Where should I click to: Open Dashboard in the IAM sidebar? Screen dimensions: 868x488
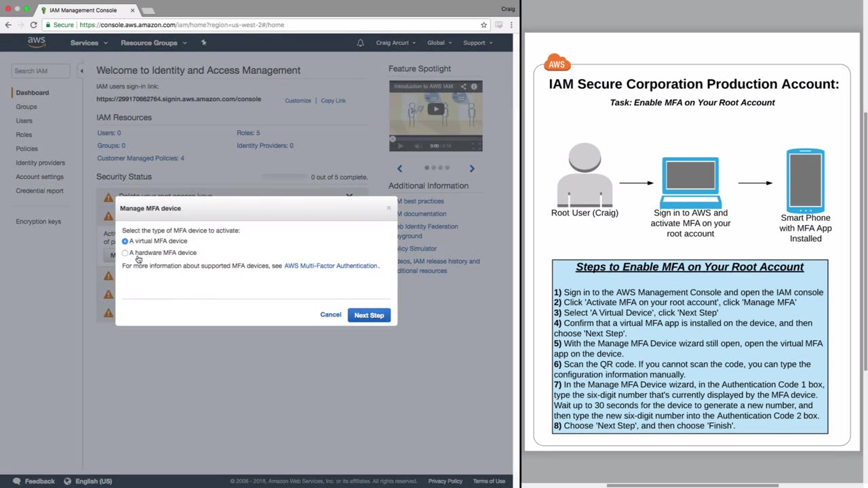point(33,93)
